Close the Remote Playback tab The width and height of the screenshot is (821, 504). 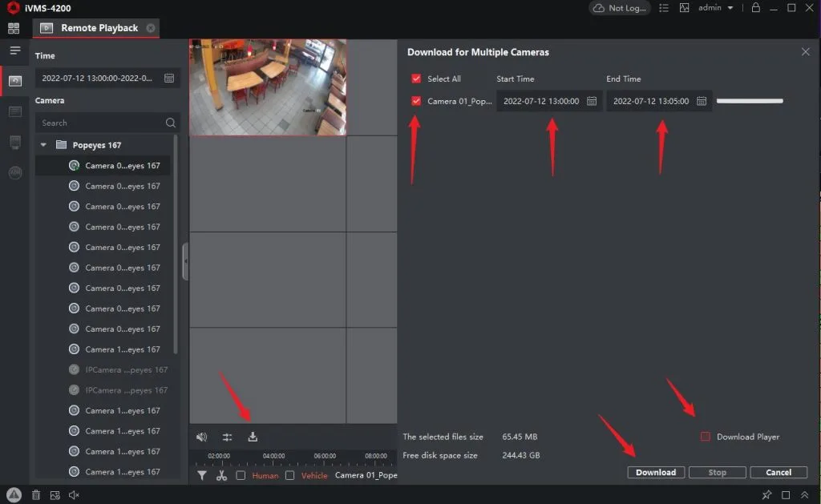click(151, 28)
